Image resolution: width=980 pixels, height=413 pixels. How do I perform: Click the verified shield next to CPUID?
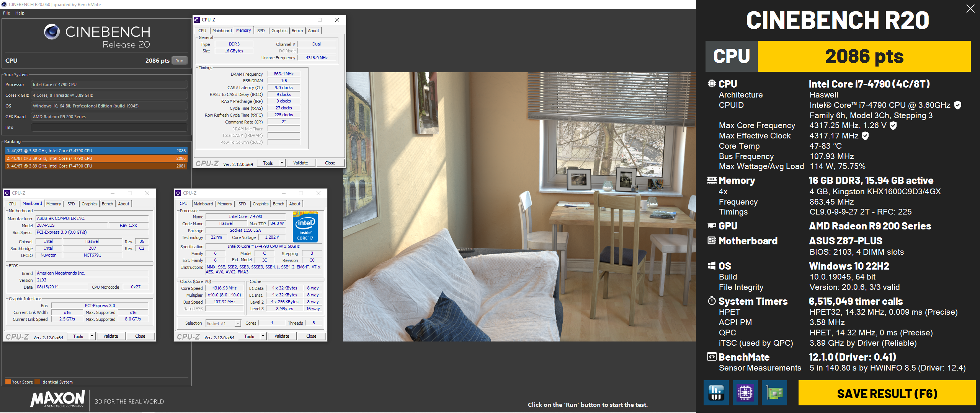(957, 105)
